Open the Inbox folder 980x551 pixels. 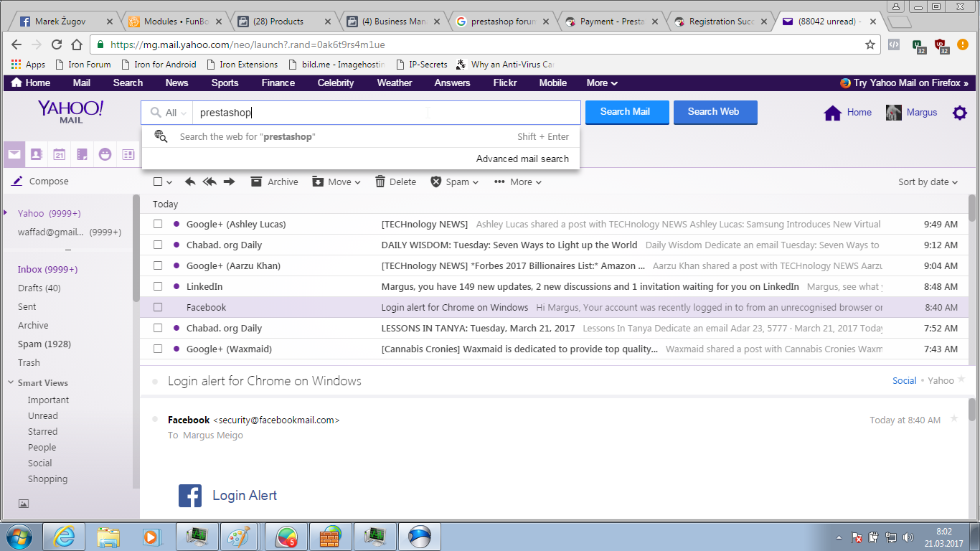[x=47, y=270]
